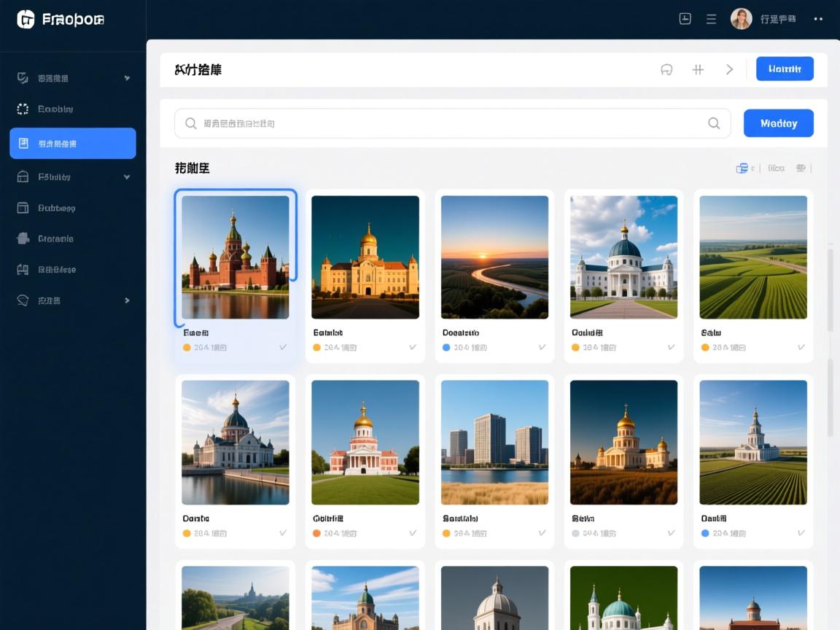Click the blue button in the page header
Image resolution: width=840 pixels, height=630 pixels.
tap(785, 69)
